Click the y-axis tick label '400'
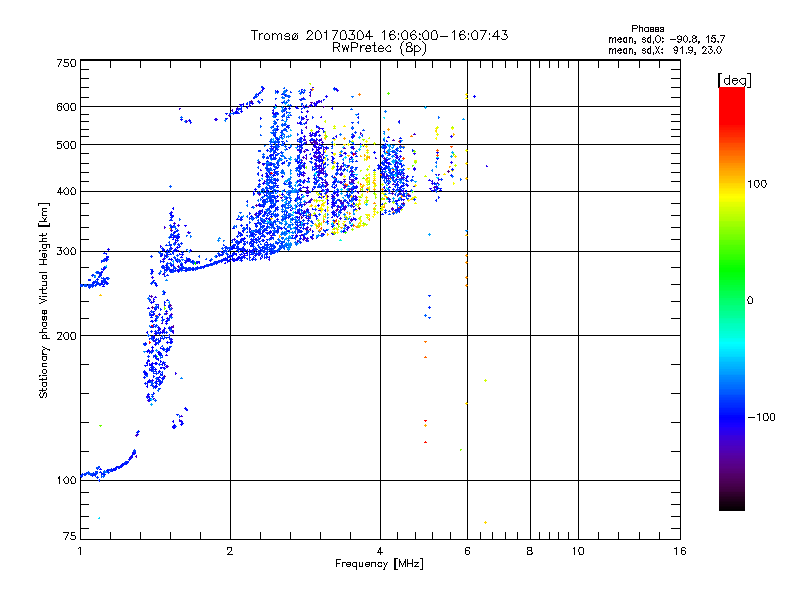Screen dimensions: 800x600 (66, 192)
